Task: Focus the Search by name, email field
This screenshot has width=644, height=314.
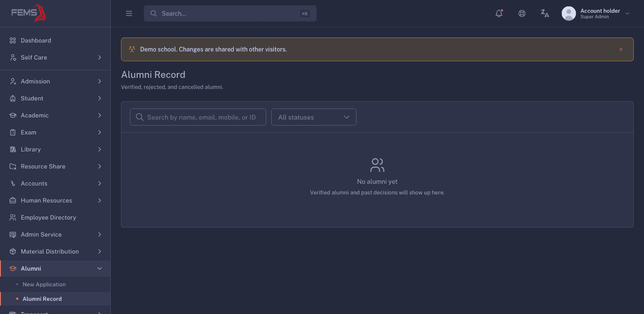Action: [198, 117]
